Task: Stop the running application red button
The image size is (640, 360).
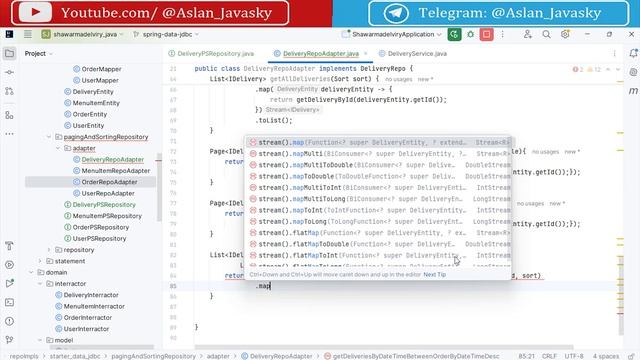Action: coord(487,34)
